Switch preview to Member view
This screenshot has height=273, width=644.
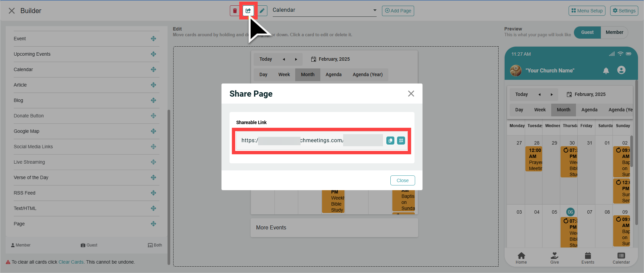[x=614, y=33]
